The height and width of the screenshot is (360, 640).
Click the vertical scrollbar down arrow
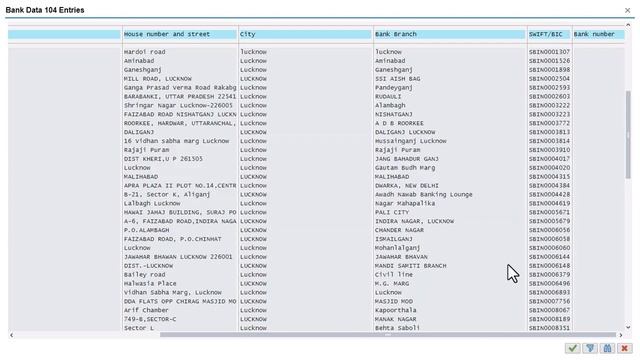coord(628,327)
